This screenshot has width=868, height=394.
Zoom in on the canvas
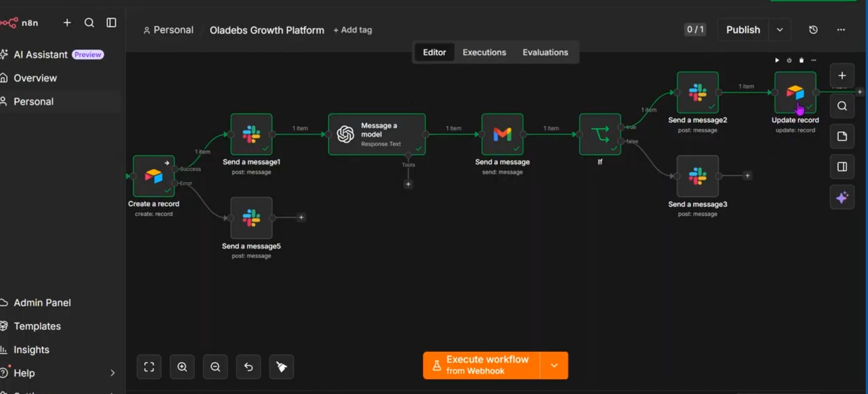tap(182, 367)
